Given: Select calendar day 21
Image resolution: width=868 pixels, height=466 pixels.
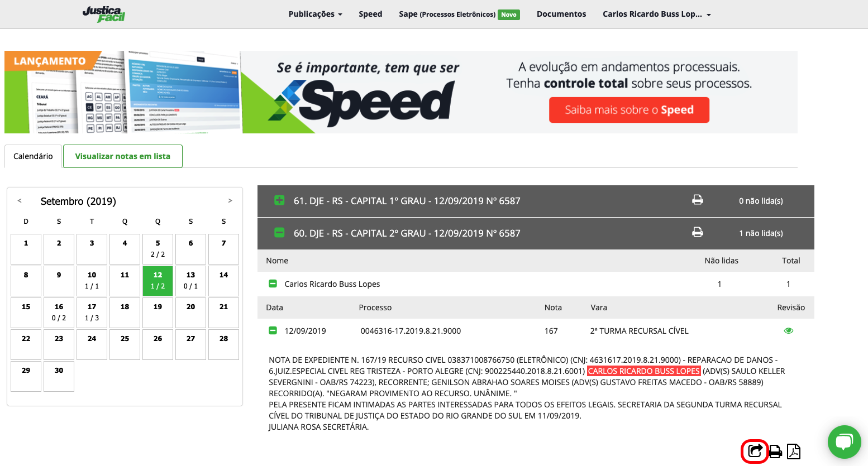Looking at the screenshot, I should [x=224, y=313].
